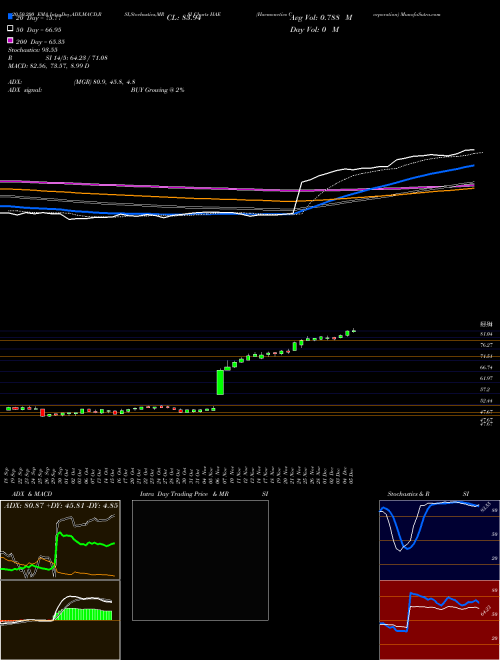Click the 76.27 price axis label

click(487, 345)
